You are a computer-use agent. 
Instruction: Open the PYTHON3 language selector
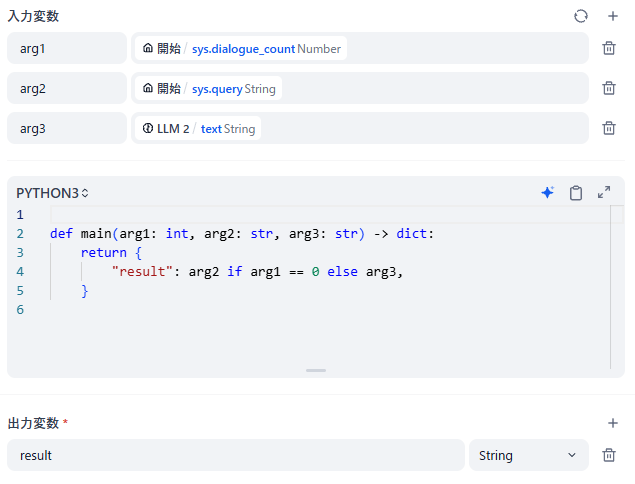(x=53, y=193)
